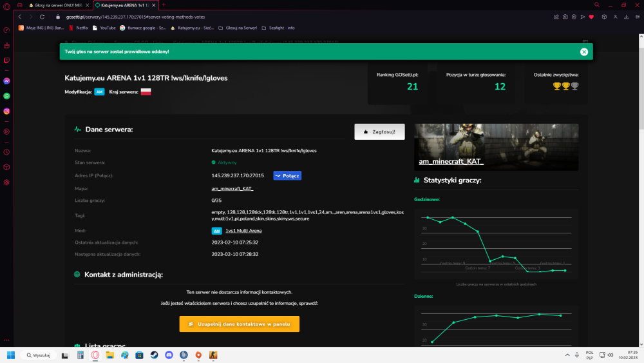Show hidden system tray icons chevron
This screenshot has width=644, height=363.
click(567, 355)
